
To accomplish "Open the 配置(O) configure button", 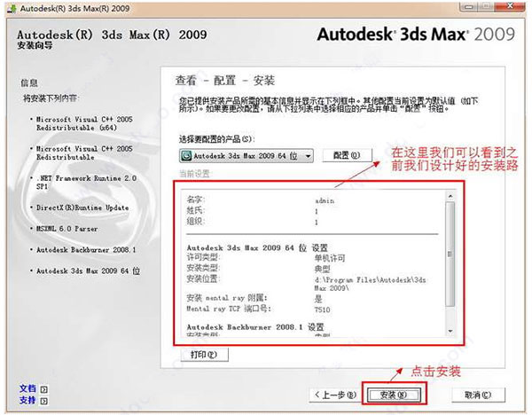I will coord(347,155).
